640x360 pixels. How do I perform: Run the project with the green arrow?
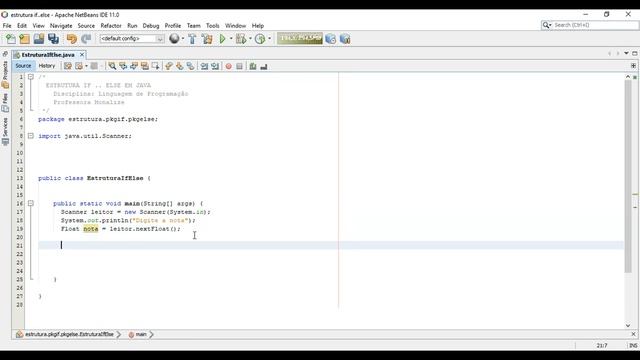(x=222, y=39)
